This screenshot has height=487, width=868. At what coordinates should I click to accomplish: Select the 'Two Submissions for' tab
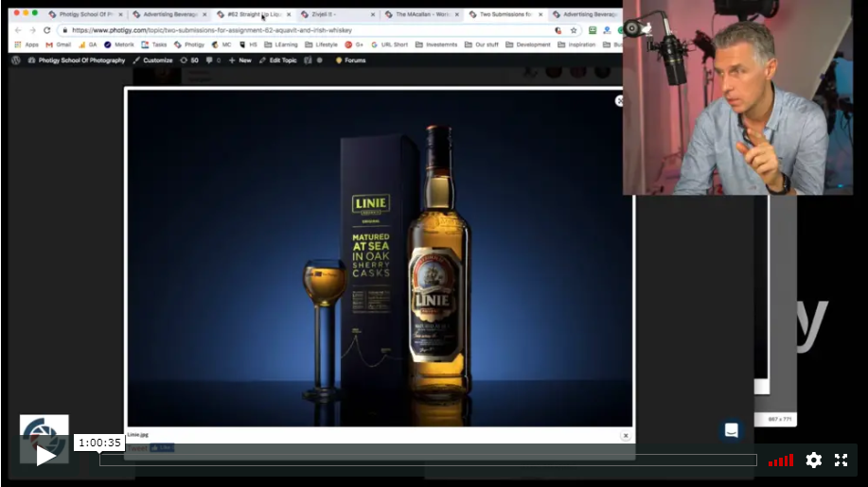[505, 14]
